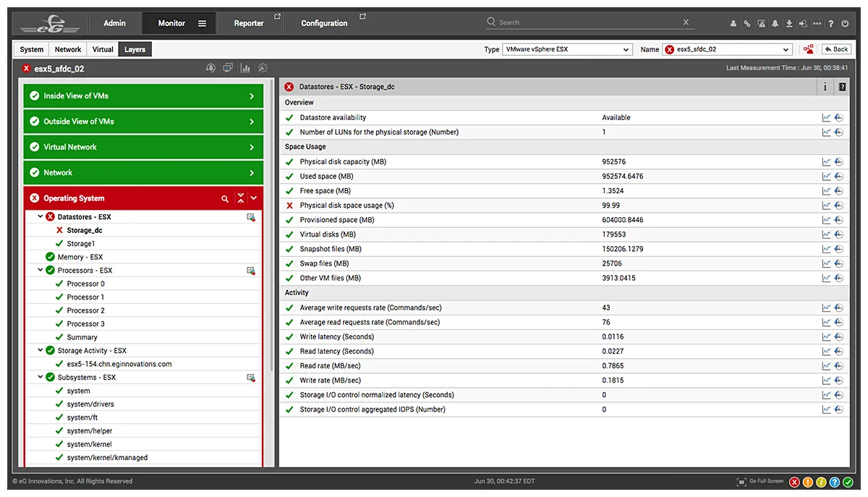Open the bar chart icon for esx5_sfdc_02
This screenshot has width=868, height=497.
[245, 68]
